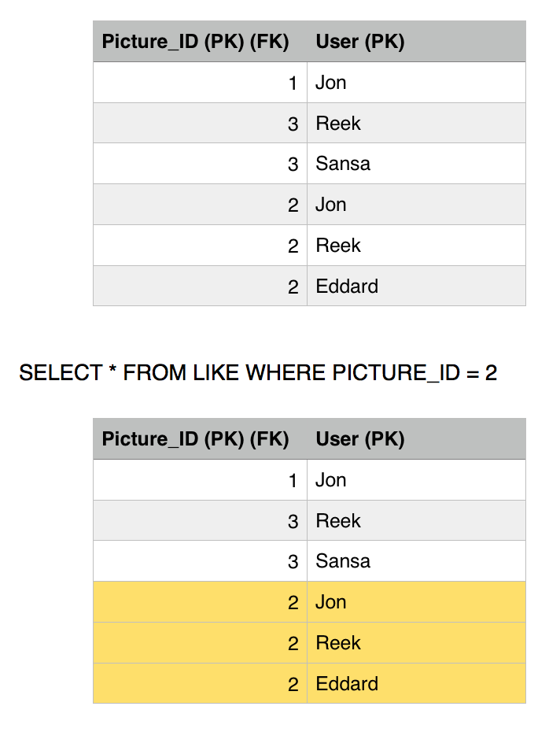This screenshot has width=560, height=732.
Task: Select the yellow highlighted "Eddard" cell
Action: click(347, 683)
